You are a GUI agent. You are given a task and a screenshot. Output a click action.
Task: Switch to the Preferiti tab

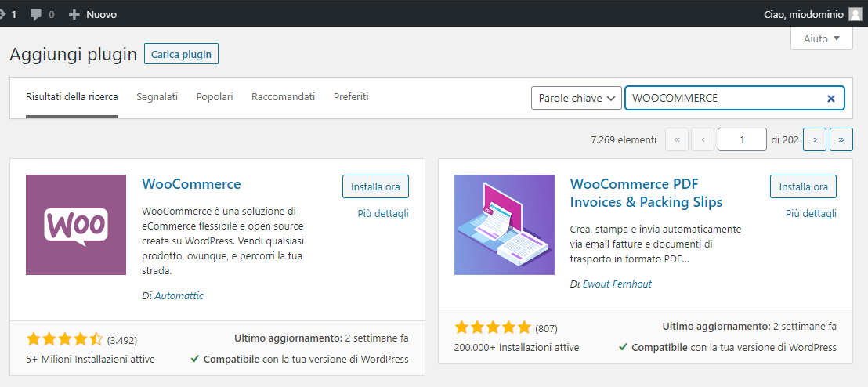point(351,97)
